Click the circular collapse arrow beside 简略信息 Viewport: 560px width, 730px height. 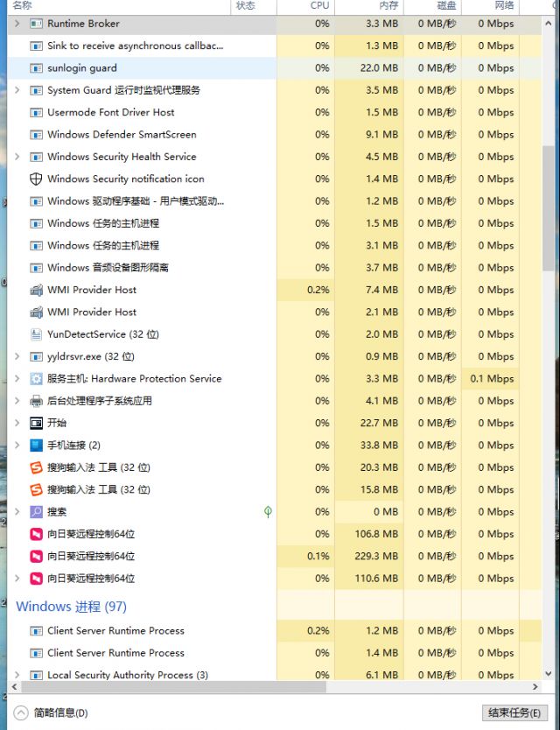click(x=21, y=712)
